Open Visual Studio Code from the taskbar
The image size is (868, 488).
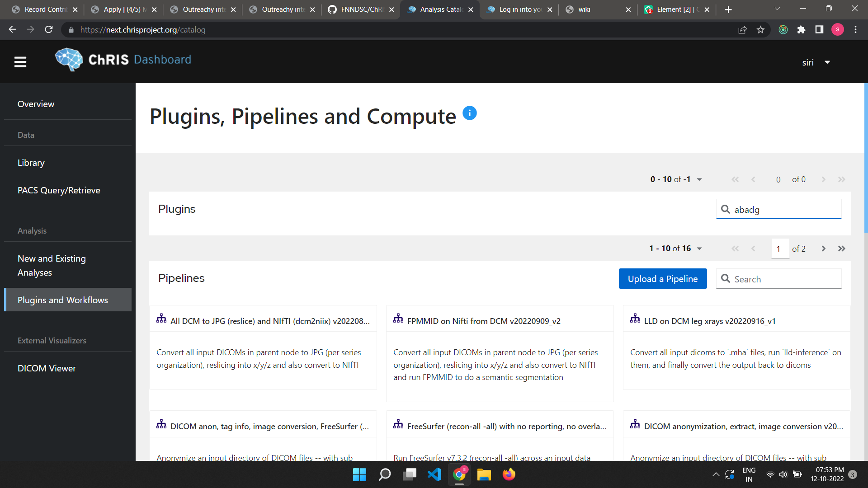tap(434, 474)
